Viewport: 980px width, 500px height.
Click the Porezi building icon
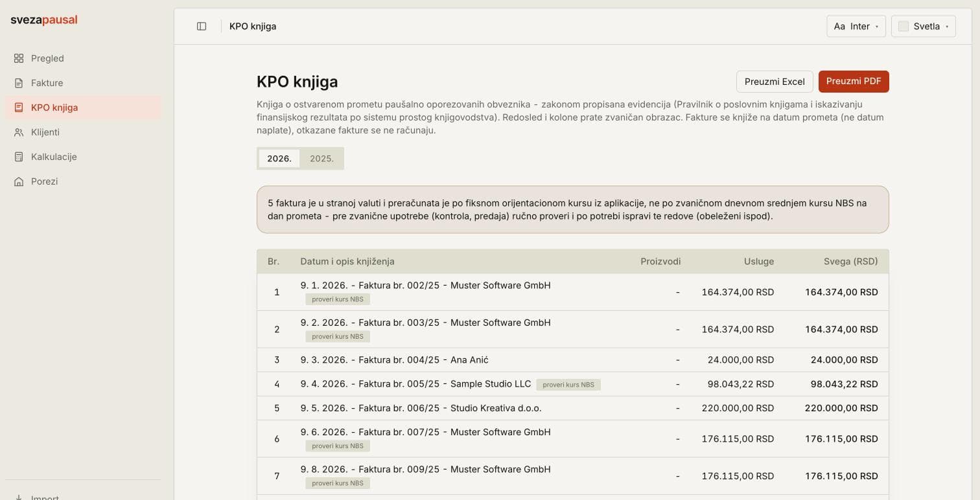pos(19,181)
